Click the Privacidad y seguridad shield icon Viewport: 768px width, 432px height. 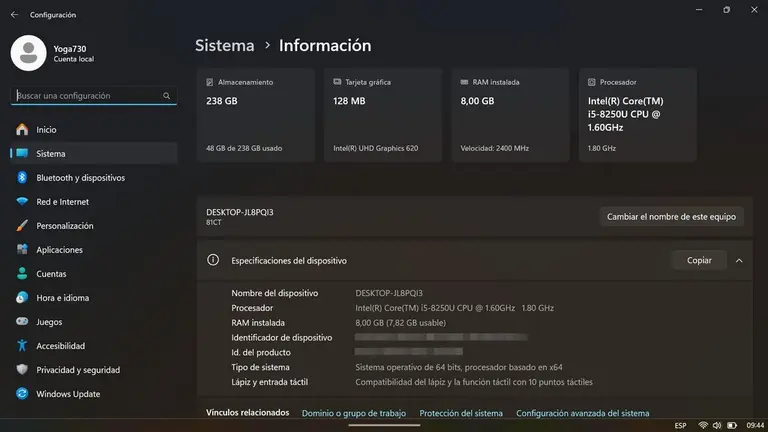pyautogui.click(x=22, y=369)
